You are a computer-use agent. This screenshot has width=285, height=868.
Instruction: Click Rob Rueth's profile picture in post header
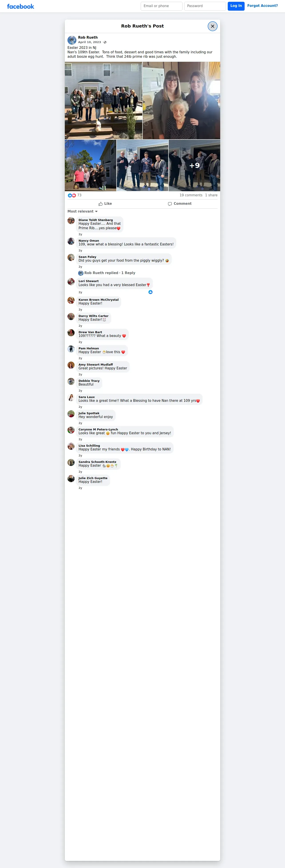tap(72, 40)
